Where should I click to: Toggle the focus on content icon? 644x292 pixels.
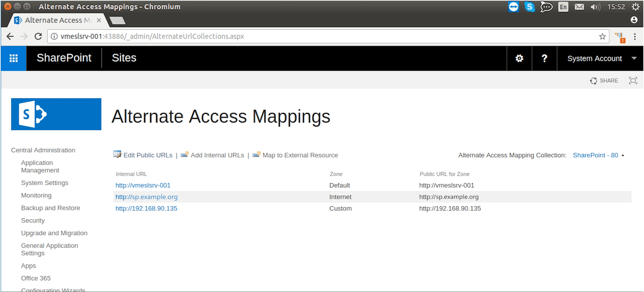(633, 81)
